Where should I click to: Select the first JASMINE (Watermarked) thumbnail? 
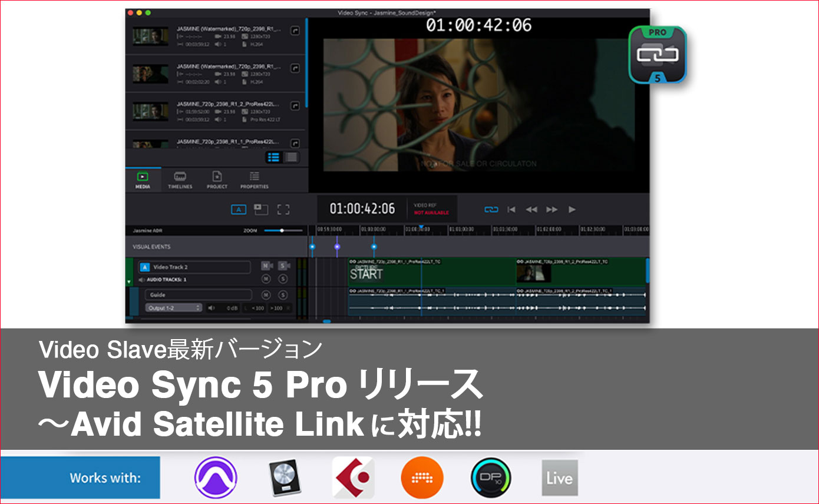pyautogui.click(x=150, y=37)
